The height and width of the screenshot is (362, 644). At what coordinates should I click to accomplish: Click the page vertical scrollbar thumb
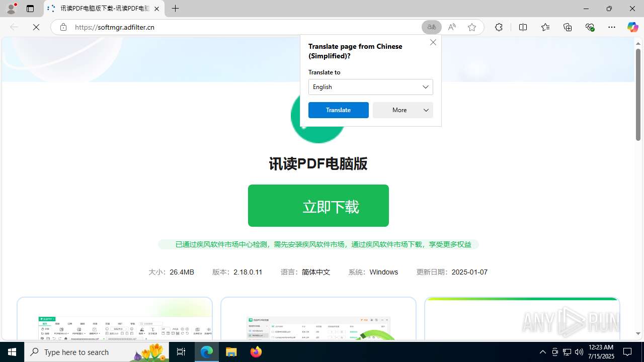[x=638, y=95]
